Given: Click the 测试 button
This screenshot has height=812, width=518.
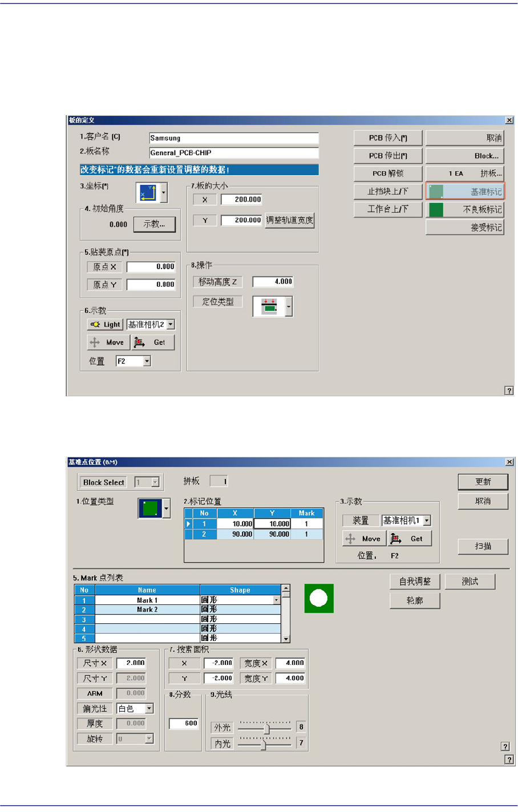Looking at the screenshot, I should 470,581.
